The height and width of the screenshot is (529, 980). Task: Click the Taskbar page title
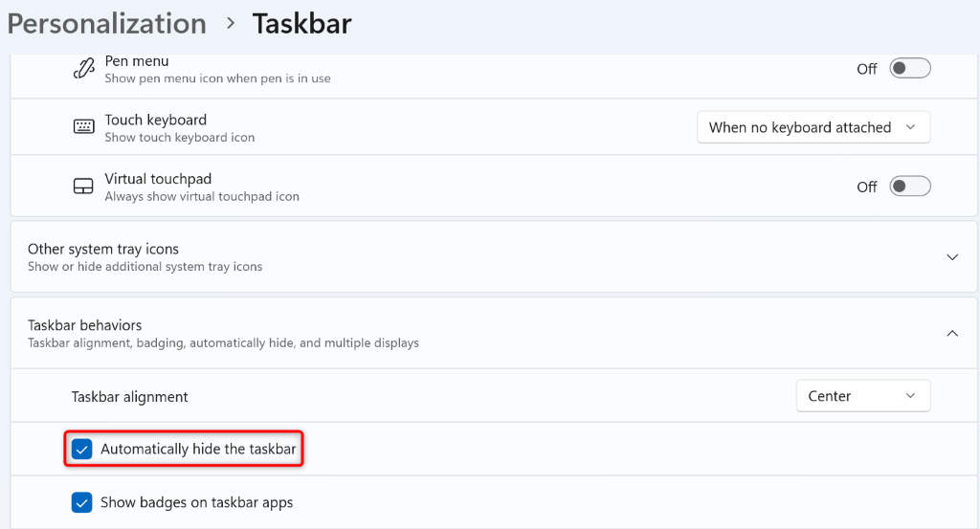(x=301, y=24)
